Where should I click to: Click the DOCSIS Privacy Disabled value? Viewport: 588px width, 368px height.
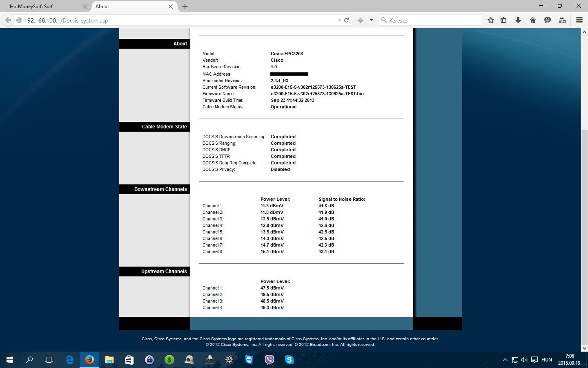[280, 169]
